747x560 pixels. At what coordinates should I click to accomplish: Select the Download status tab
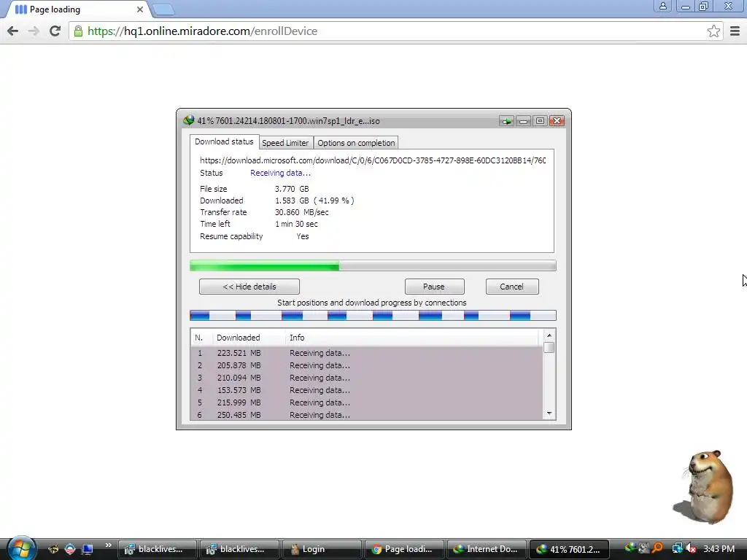[x=224, y=142]
